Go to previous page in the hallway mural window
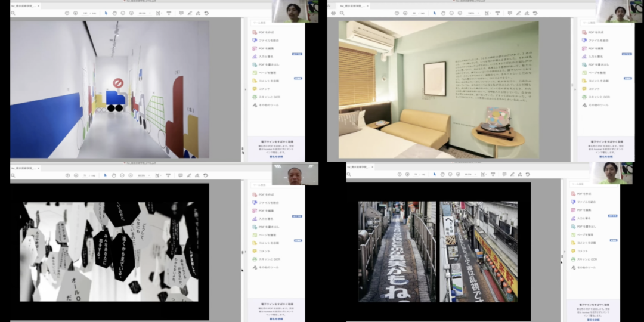 (67, 13)
